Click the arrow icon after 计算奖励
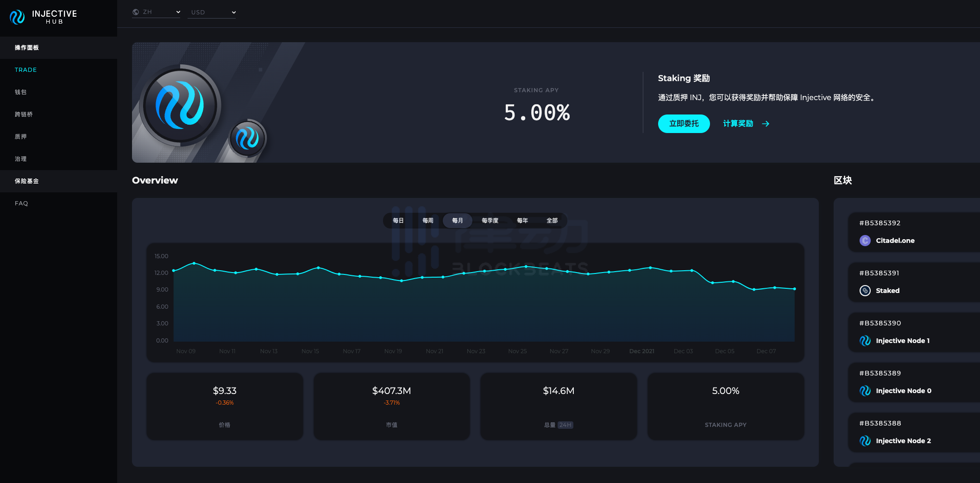The image size is (980, 483). point(766,124)
